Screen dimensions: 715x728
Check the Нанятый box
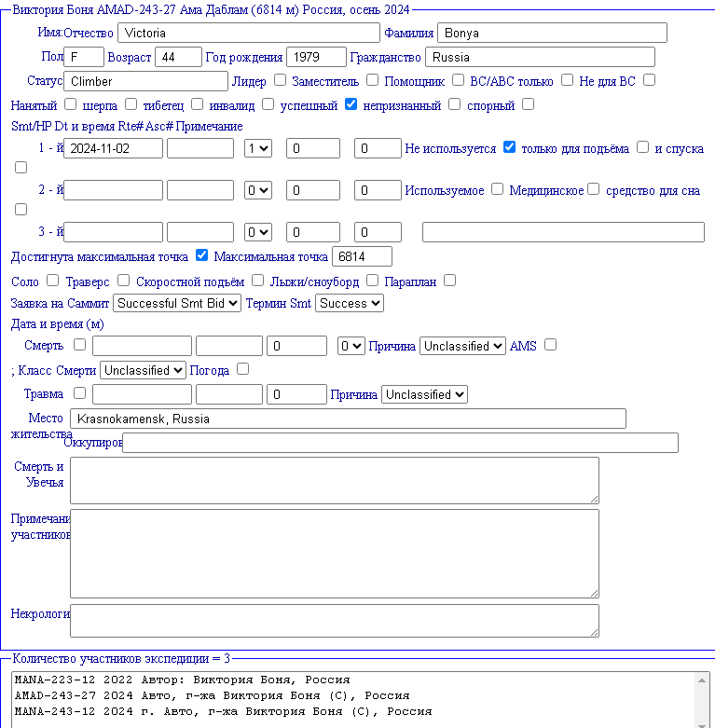click(x=70, y=104)
